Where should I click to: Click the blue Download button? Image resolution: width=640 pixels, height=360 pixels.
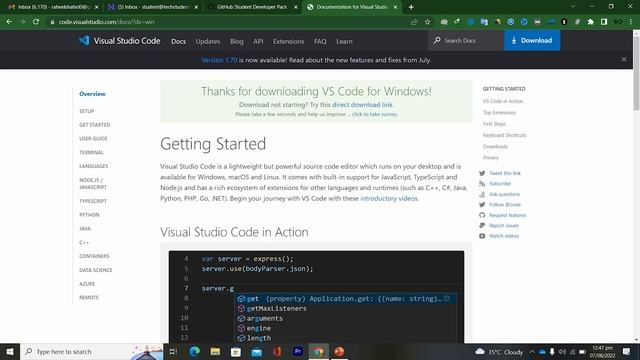[x=532, y=40]
